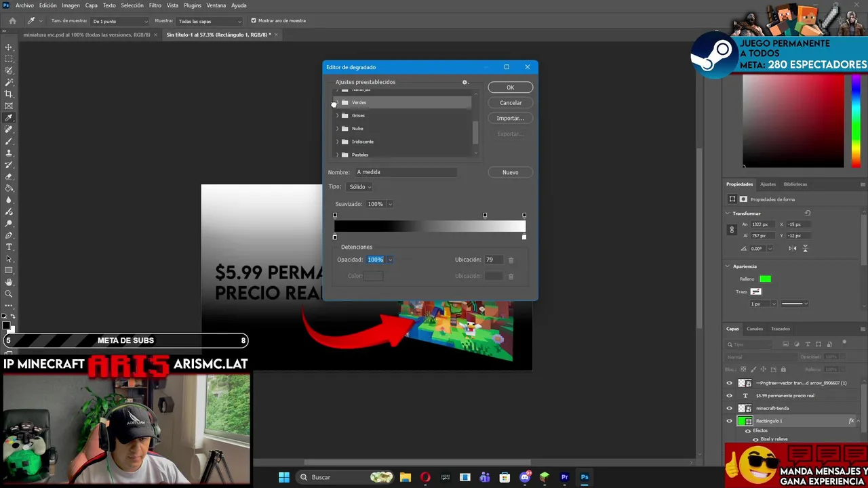Select the Rectangular Marquee tool
Screen dimensions: 868x488
click(x=9, y=59)
